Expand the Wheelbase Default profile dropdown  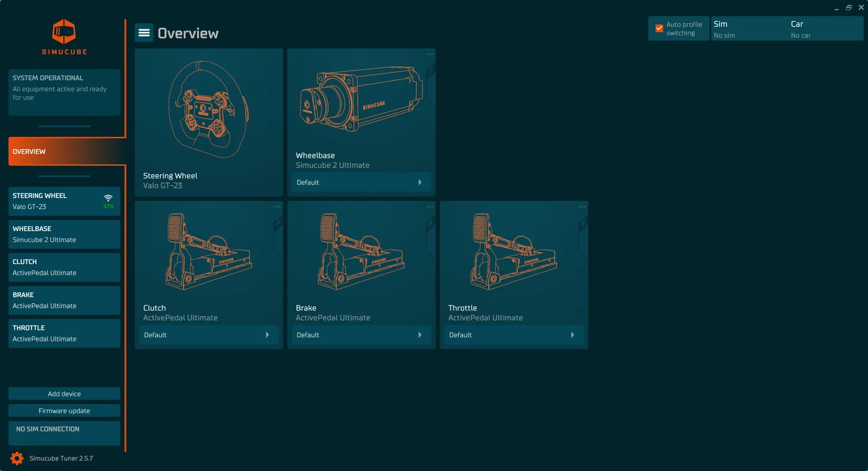pos(361,182)
